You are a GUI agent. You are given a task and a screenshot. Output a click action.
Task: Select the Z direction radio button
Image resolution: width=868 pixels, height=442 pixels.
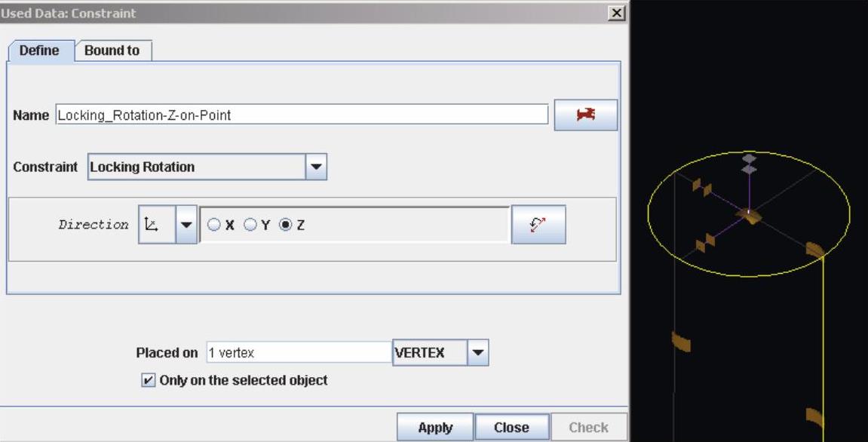285,225
